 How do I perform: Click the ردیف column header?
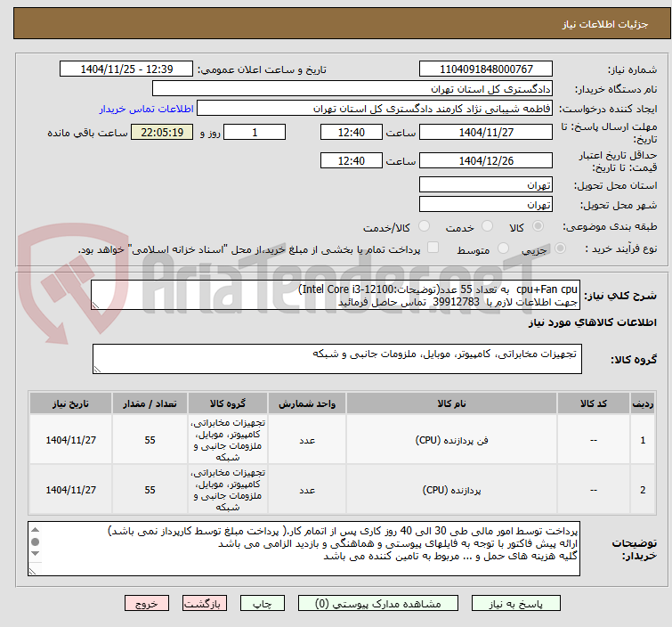[x=643, y=403]
